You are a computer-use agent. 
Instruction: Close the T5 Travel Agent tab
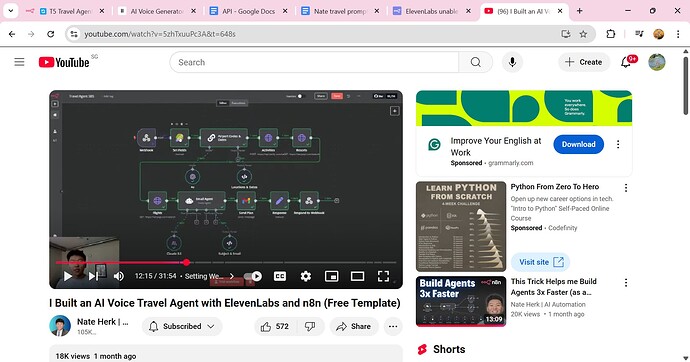(102, 11)
